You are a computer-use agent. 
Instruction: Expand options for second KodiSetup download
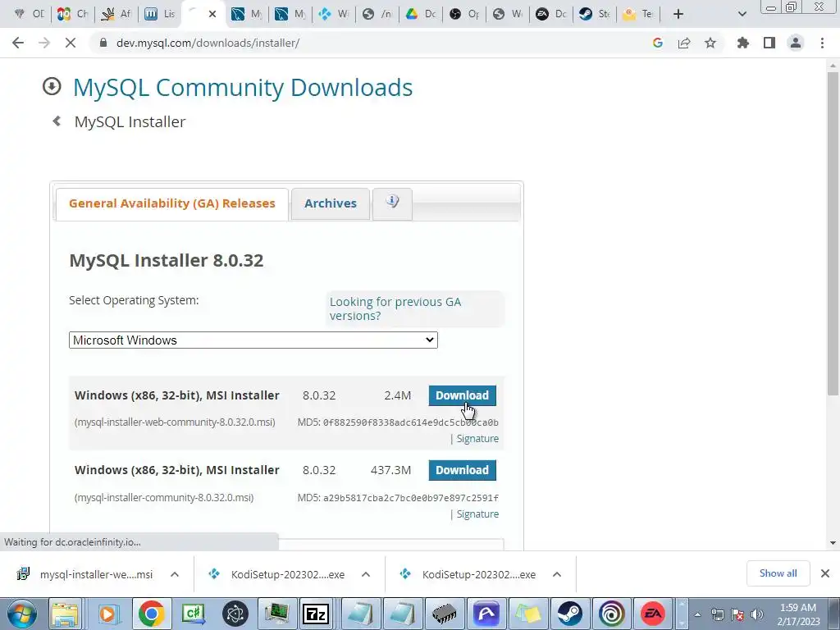557,574
